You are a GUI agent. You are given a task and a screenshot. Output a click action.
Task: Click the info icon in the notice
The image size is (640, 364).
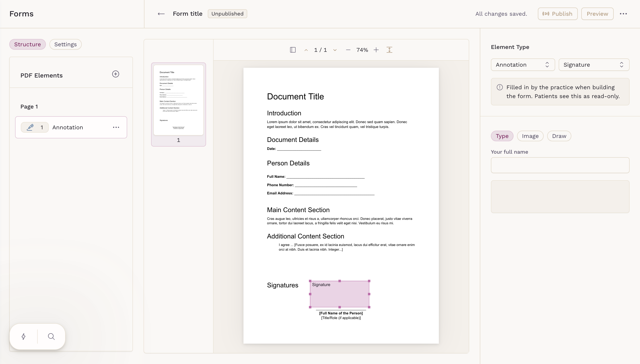click(x=500, y=87)
